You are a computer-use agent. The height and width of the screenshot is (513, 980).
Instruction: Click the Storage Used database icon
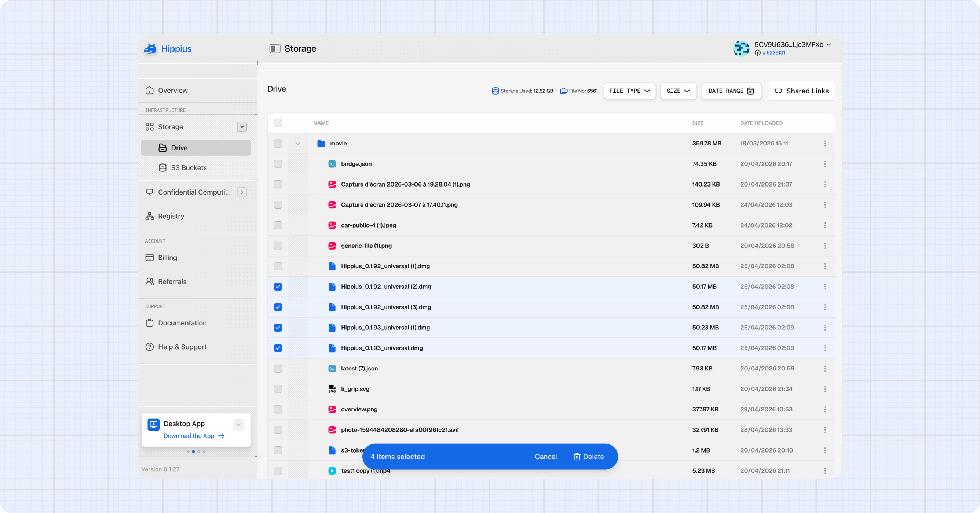495,91
